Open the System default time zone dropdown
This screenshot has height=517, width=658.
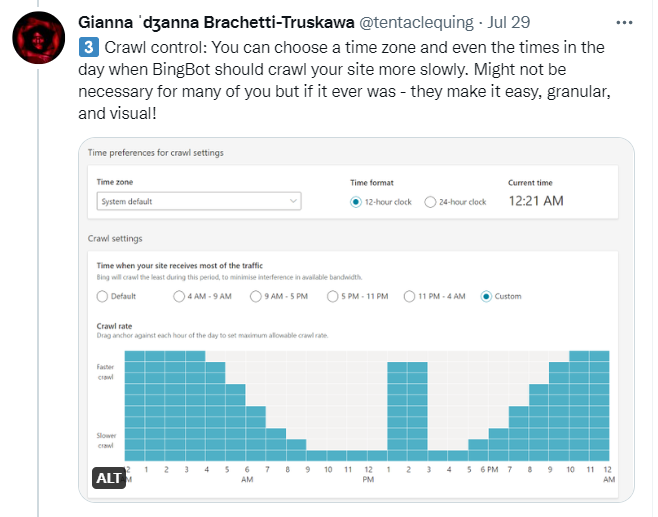tap(199, 201)
